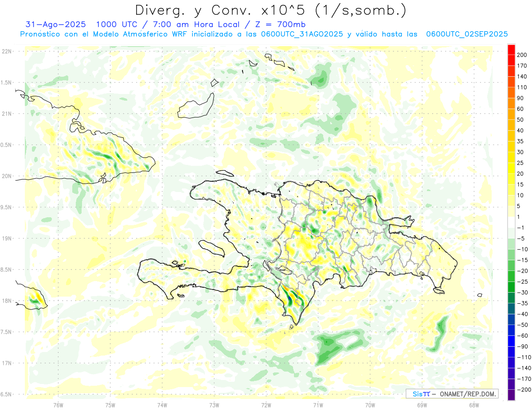Click the '19N' latitude label

click(7, 239)
